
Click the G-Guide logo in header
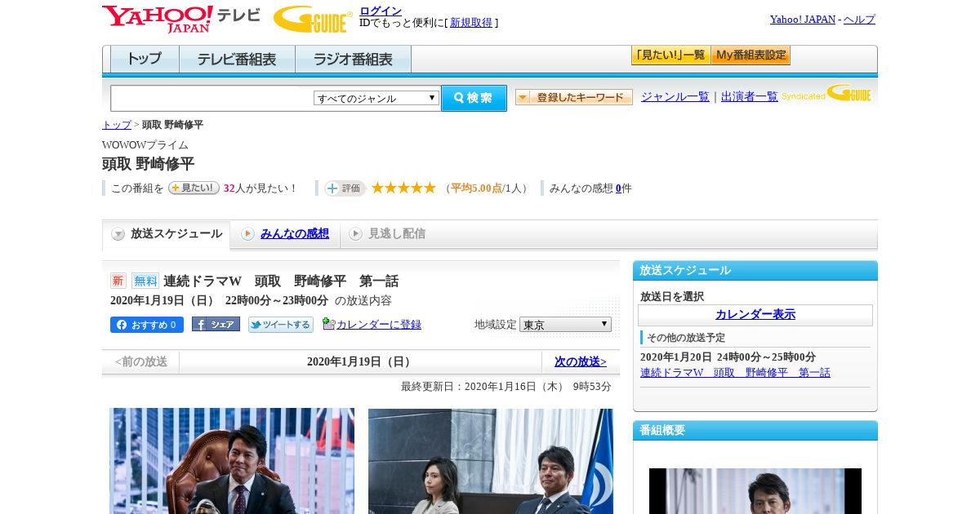(x=313, y=19)
